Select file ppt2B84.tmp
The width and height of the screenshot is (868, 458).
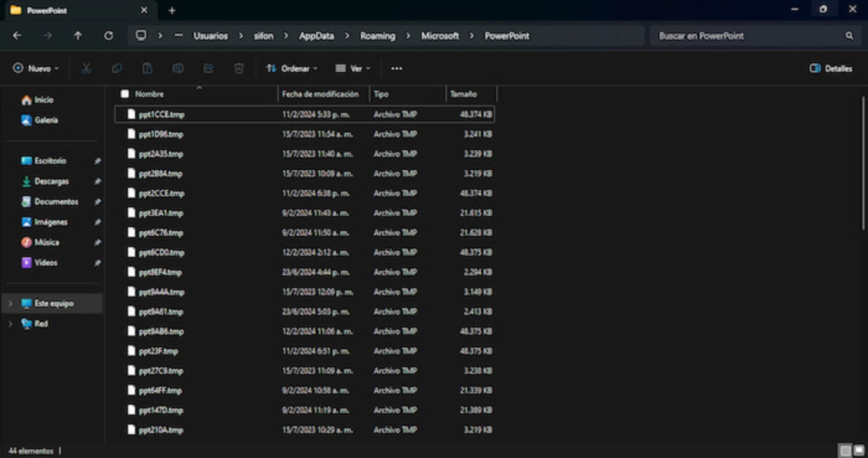[x=305, y=174]
